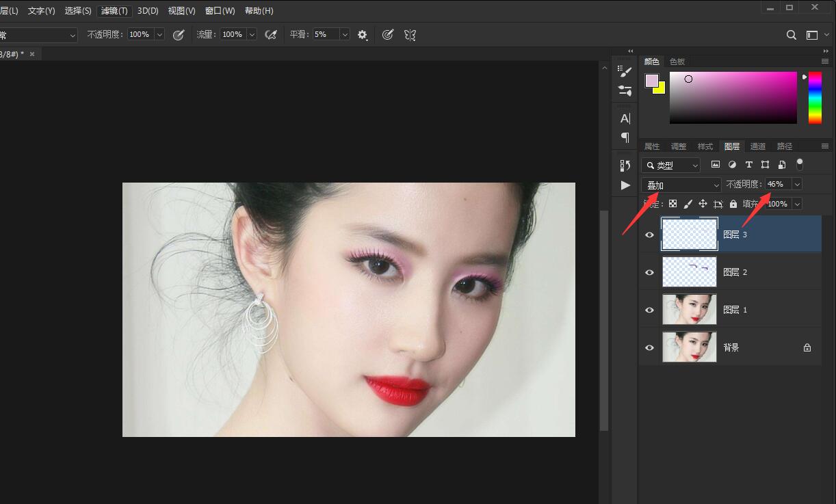Viewport: 836px width, 504px height.
Task: Toggle visibility of 图层 2
Action: tap(649, 271)
